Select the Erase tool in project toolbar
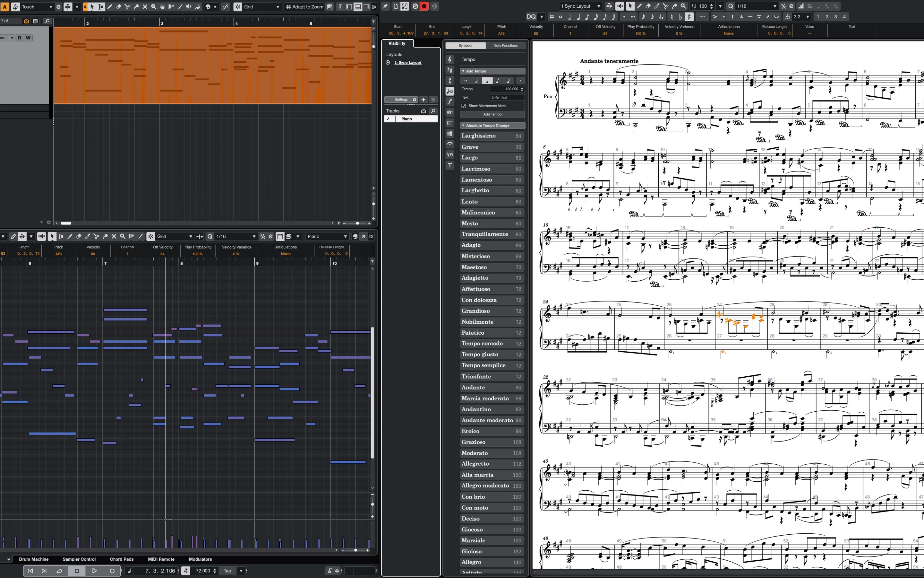 point(118,6)
